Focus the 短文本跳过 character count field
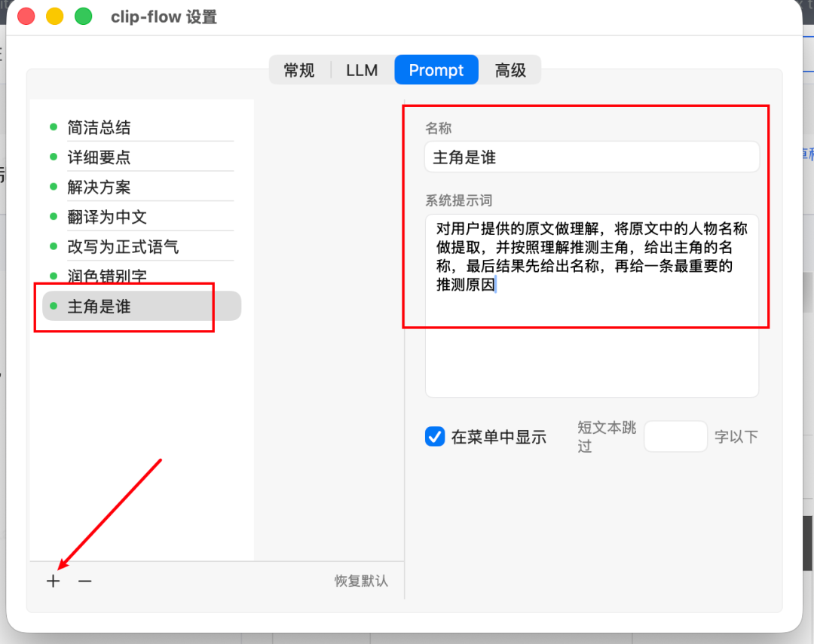 click(675, 436)
